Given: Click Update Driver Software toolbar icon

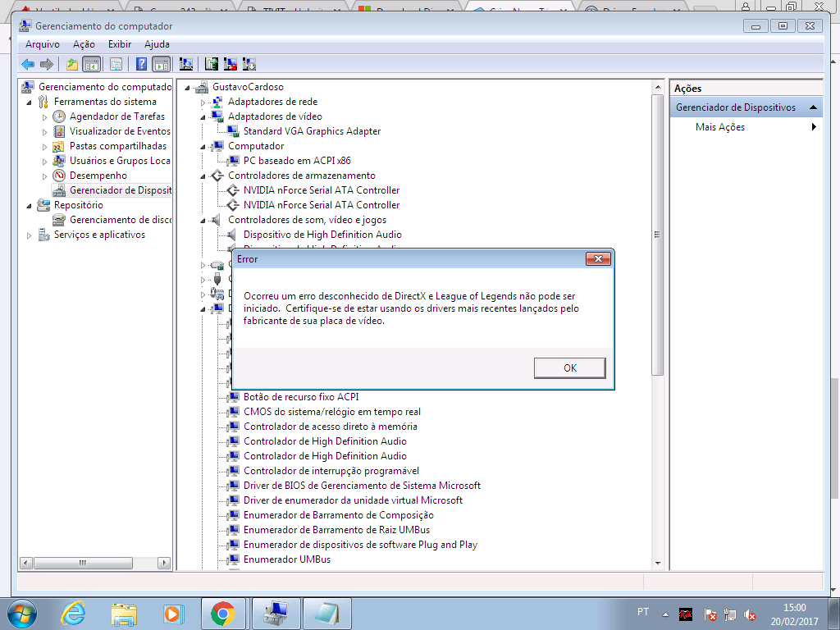Looking at the screenshot, I should (212, 64).
